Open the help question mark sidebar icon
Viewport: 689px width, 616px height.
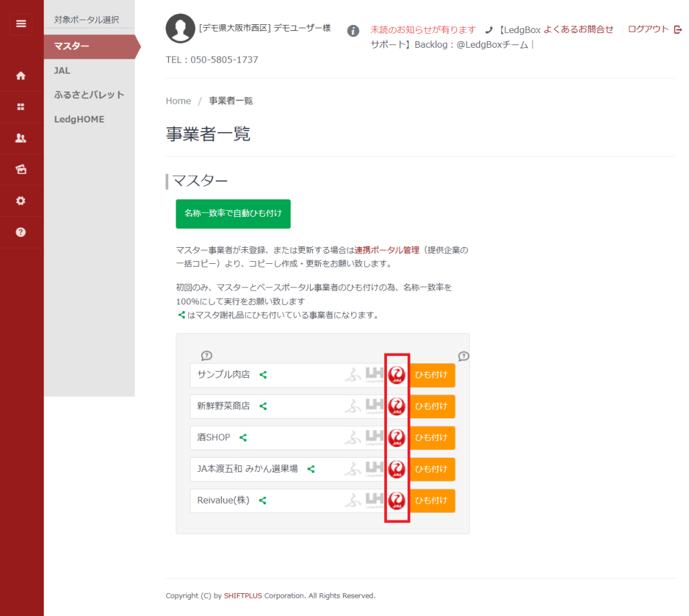pyautogui.click(x=21, y=232)
